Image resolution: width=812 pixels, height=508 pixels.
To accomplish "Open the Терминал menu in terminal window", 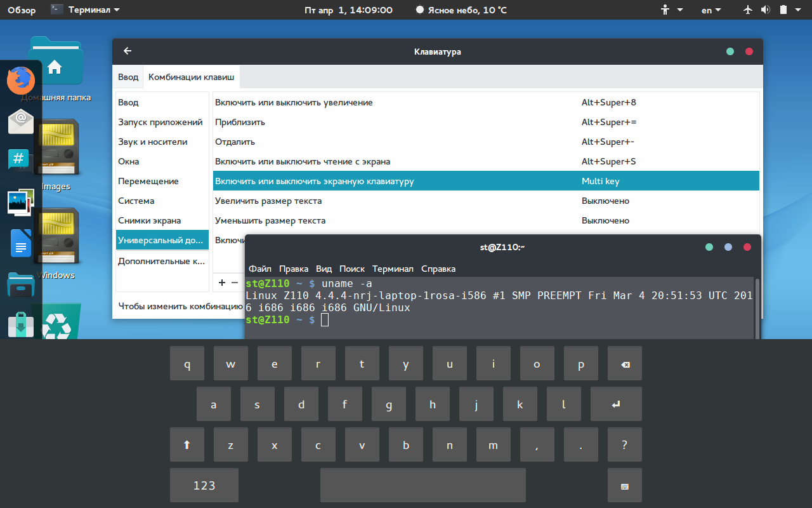I will pyautogui.click(x=393, y=269).
